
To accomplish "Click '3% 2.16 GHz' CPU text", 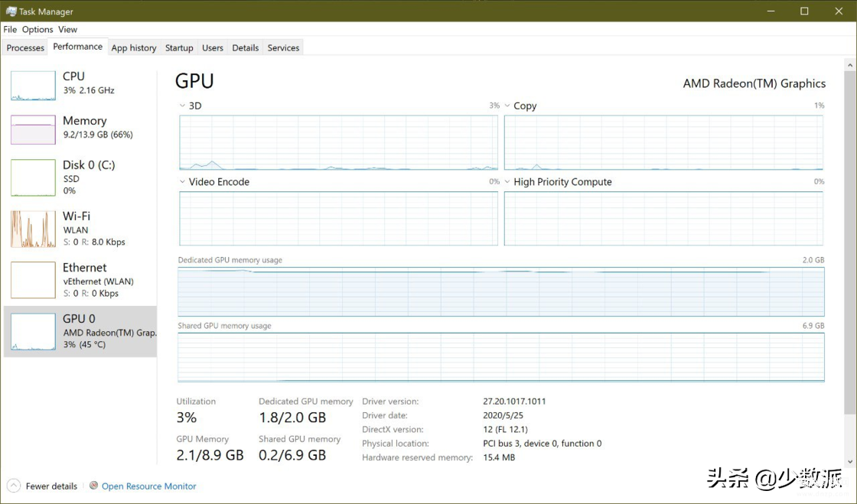I will (x=89, y=91).
